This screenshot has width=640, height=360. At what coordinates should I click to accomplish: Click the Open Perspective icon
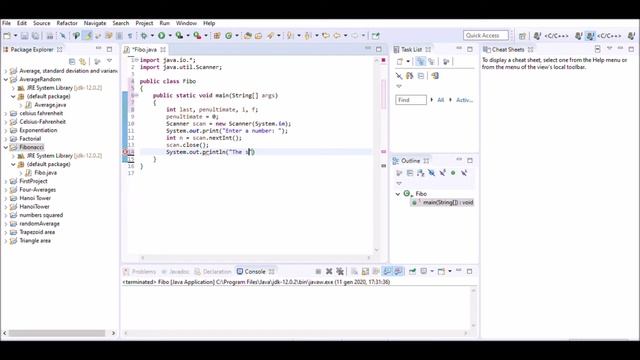click(522, 36)
